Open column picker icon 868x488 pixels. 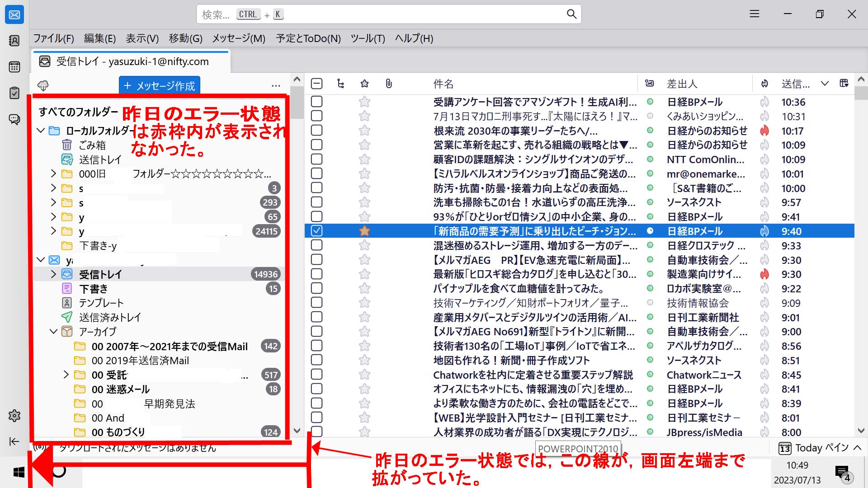pos(844,83)
